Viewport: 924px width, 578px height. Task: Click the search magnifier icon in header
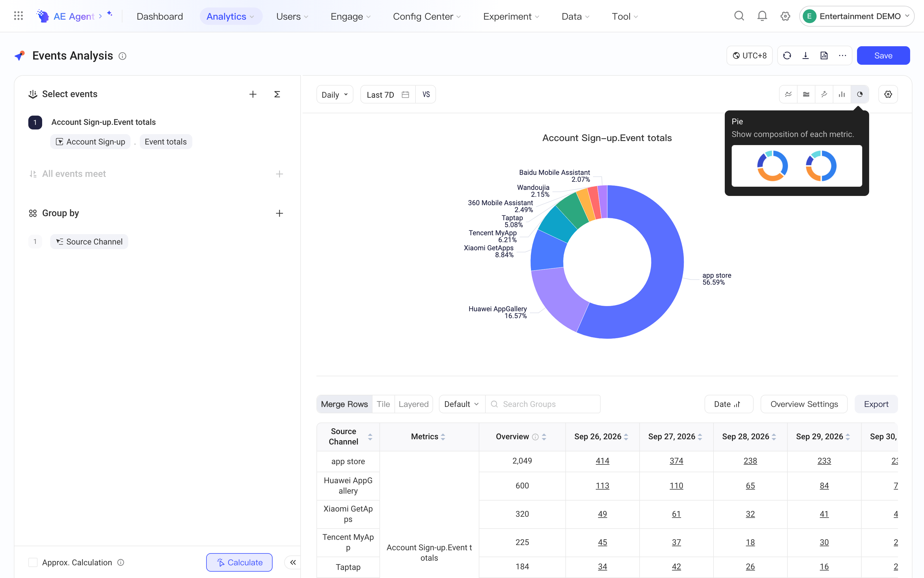pyautogui.click(x=739, y=16)
